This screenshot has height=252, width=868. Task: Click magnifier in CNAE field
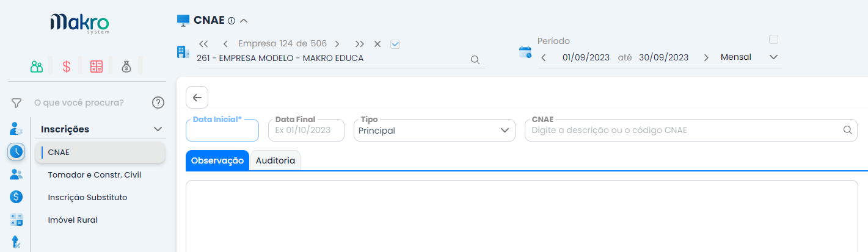(847, 130)
